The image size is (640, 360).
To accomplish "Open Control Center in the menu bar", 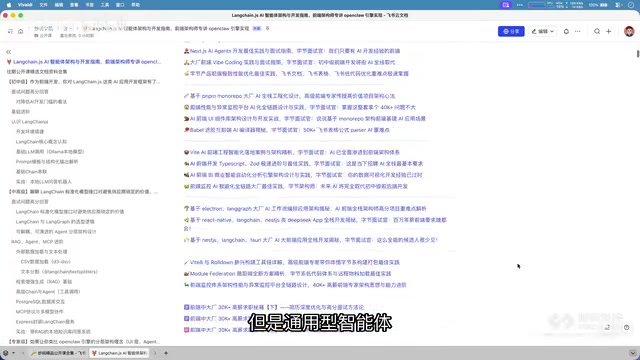I will (619, 5).
